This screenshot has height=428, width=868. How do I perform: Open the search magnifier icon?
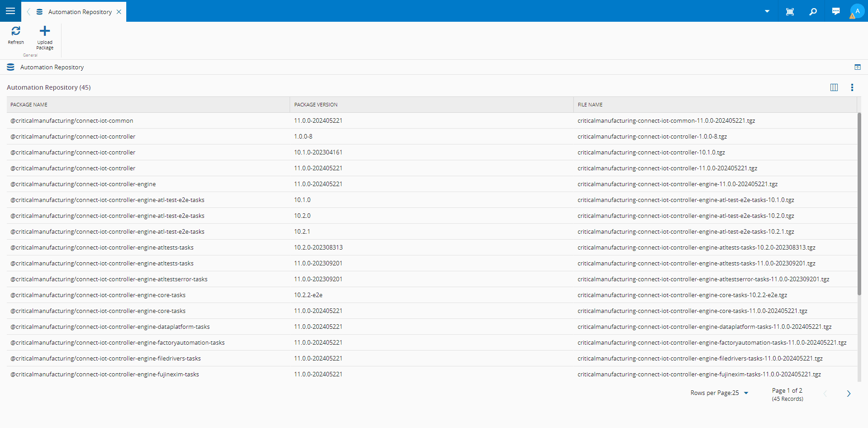click(813, 11)
